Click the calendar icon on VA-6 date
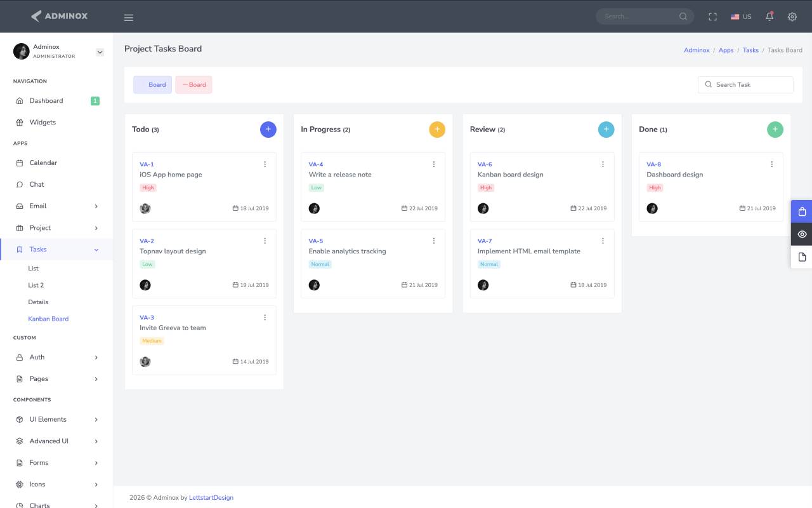 573,208
